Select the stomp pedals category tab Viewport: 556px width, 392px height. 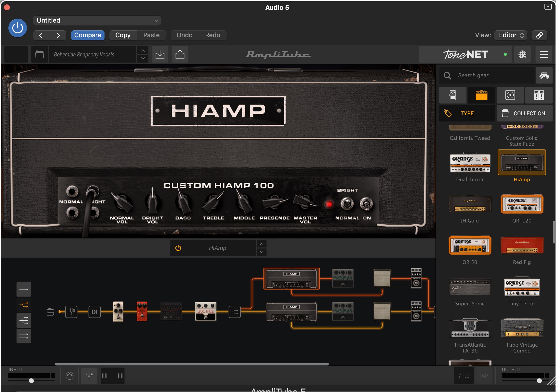(453, 95)
